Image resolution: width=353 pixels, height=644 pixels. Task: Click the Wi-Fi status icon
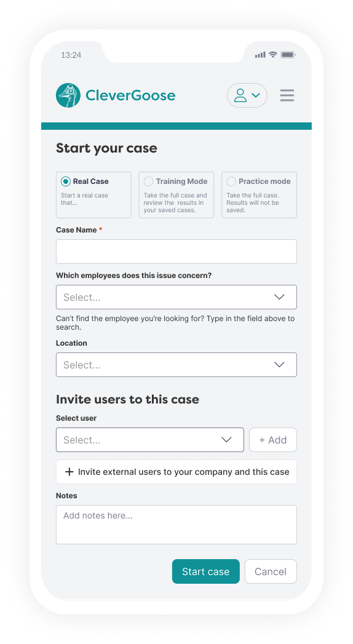point(273,55)
